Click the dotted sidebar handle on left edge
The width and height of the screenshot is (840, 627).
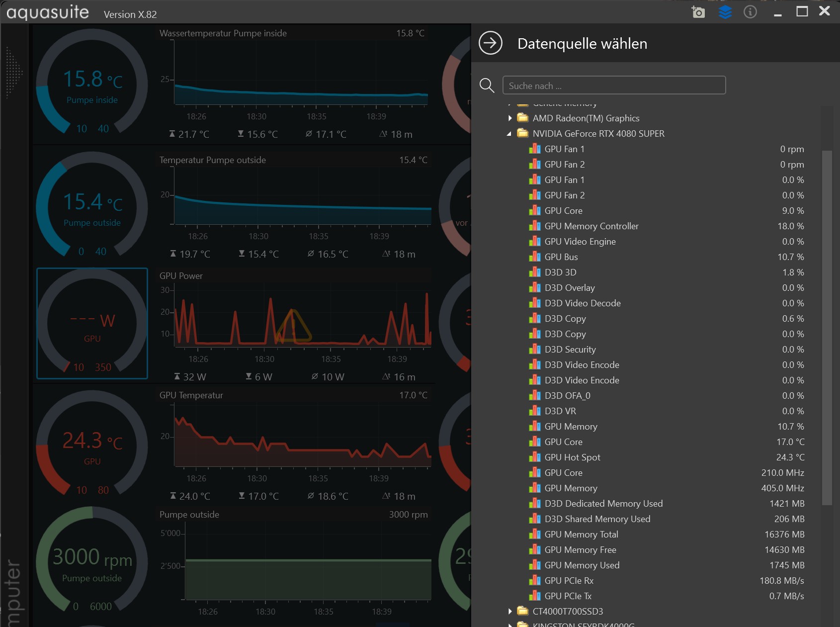tap(13, 73)
